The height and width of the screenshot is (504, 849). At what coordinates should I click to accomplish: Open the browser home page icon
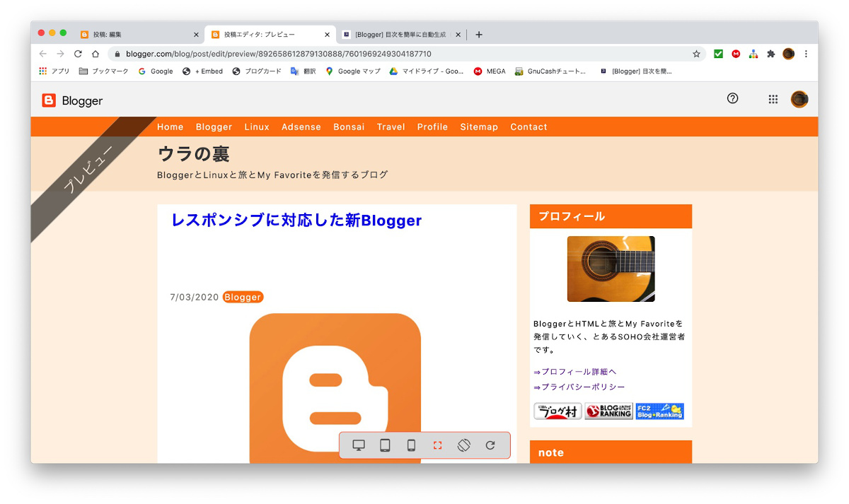[x=96, y=54]
